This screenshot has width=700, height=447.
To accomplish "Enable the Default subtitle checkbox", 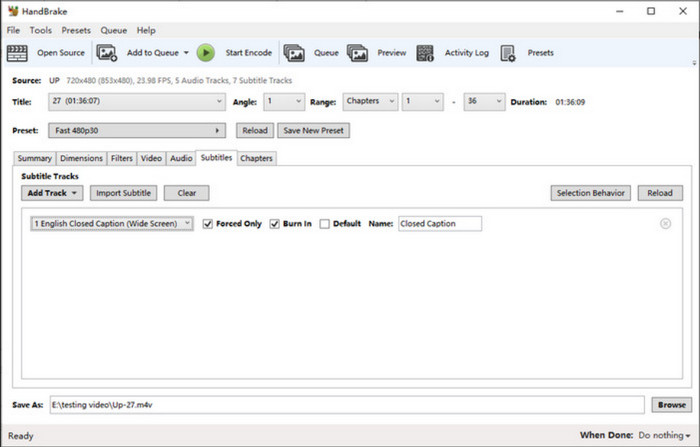I will (325, 224).
